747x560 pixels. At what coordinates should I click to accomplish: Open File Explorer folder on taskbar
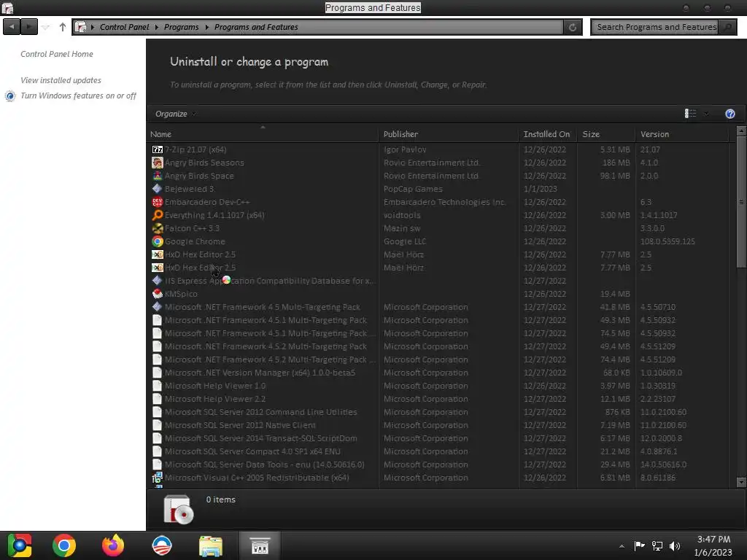pyautogui.click(x=211, y=546)
